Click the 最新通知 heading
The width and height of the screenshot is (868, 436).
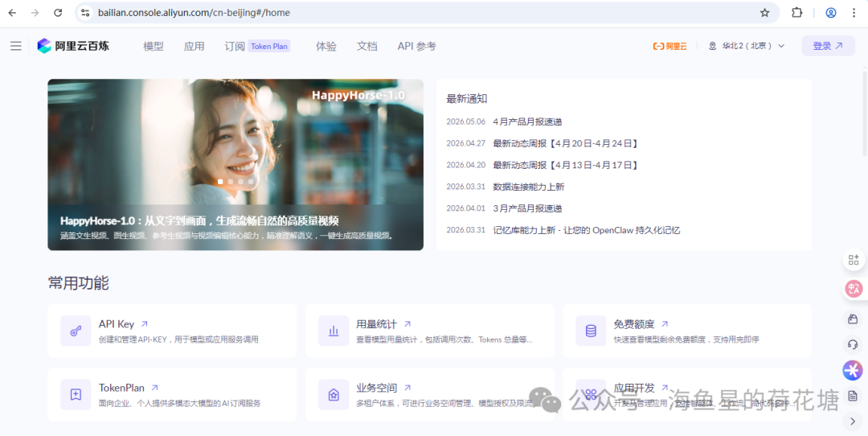tap(467, 99)
